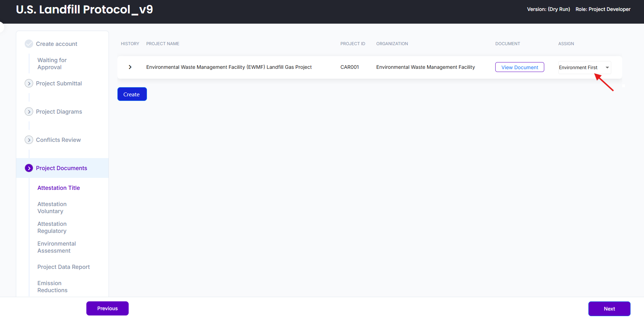Navigate to Environmental Assessment
The image size is (644, 319).
click(56, 247)
